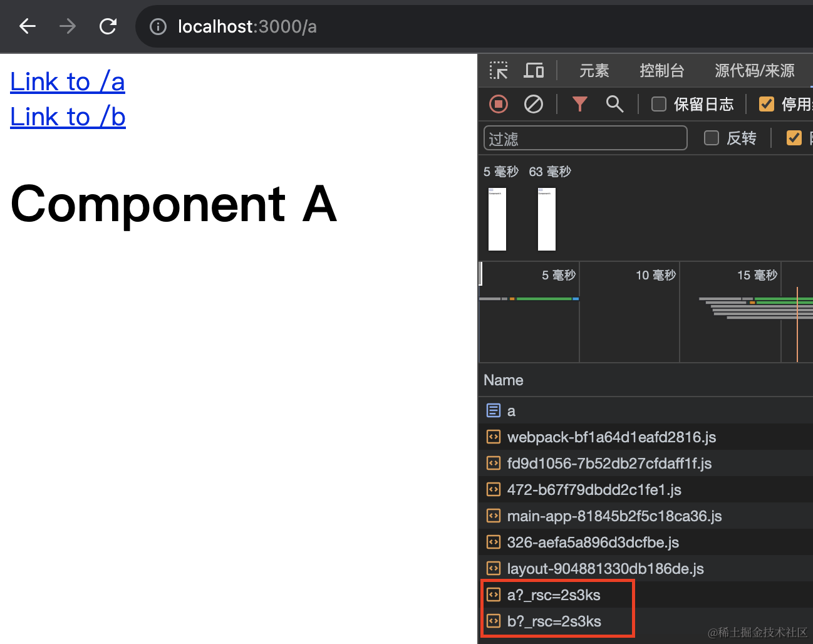Screen dimensions: 813x644
Task: Follow the "Link to /b" hyperlink
Action: click(x=68, y=117)
